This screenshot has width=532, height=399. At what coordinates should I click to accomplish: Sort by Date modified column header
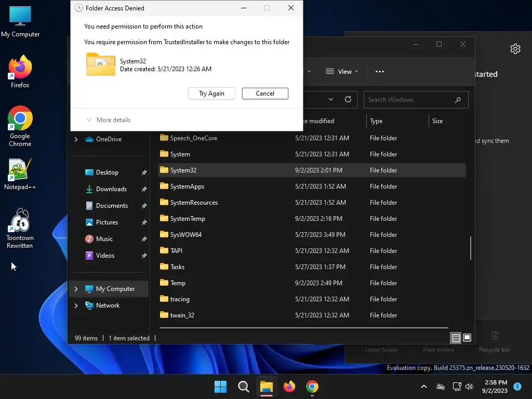pyautogui.click(x=318, y=121)
